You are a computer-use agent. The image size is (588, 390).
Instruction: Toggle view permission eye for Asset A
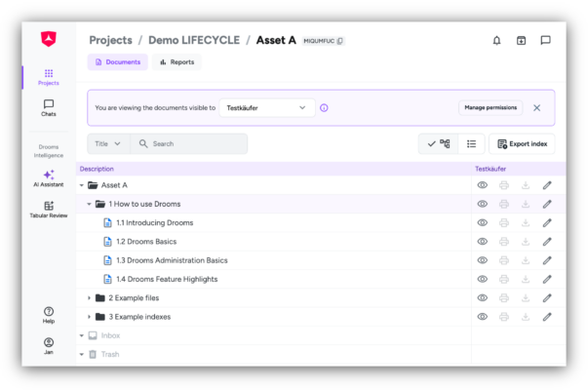pos(483,185)
